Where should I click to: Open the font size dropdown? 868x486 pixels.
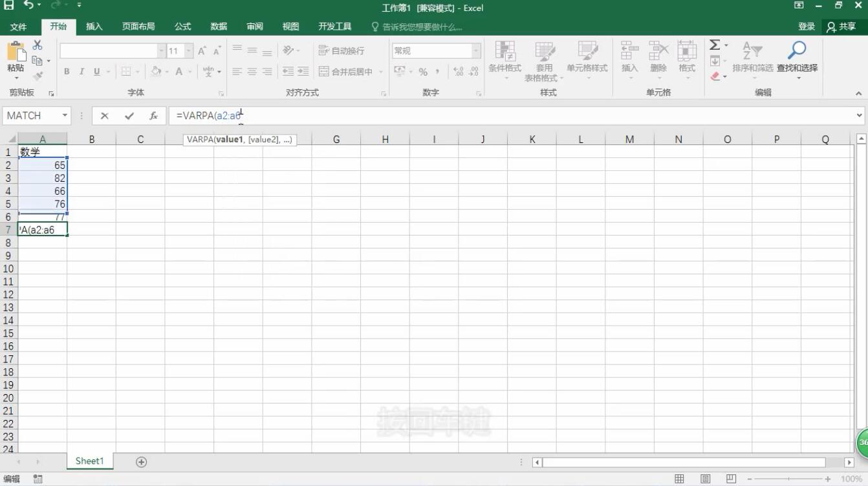pos(189,50)
